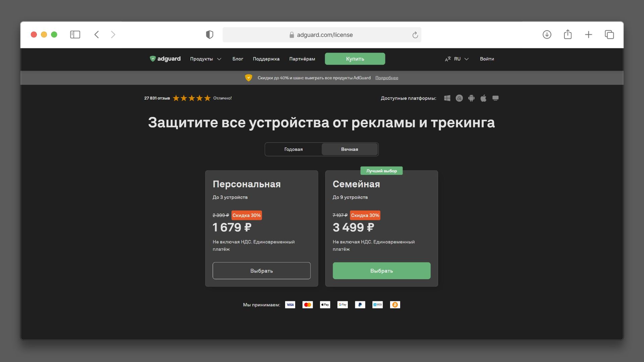This screenshot has height=362, width=644.
Task: Select the Windows platform icon
Action: coord(447,98)
